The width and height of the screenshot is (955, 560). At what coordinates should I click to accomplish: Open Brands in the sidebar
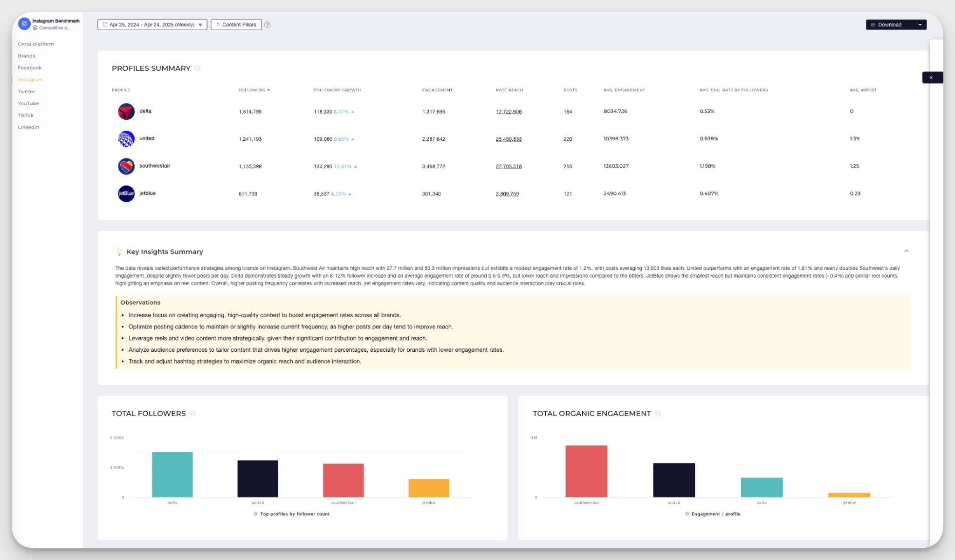tap(27, 56)
